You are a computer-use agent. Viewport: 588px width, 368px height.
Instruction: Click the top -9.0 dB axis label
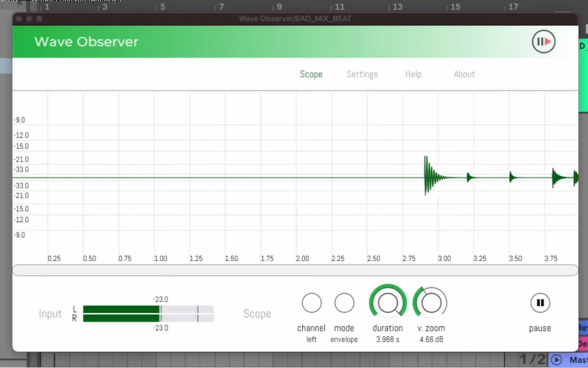(19, 120)
